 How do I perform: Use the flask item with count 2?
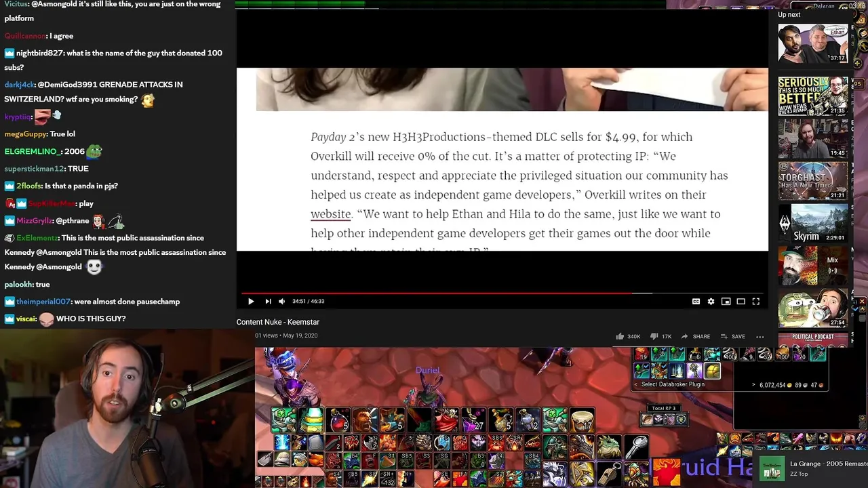tap(528, 420)
